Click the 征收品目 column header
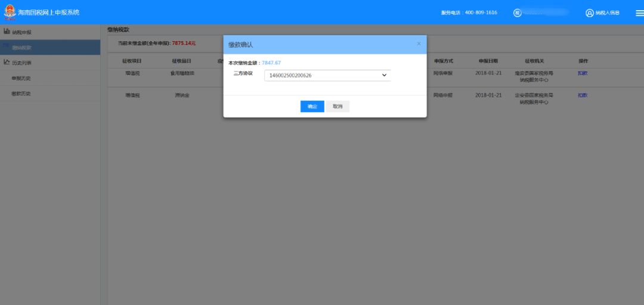644x305 pixels. 181,61
